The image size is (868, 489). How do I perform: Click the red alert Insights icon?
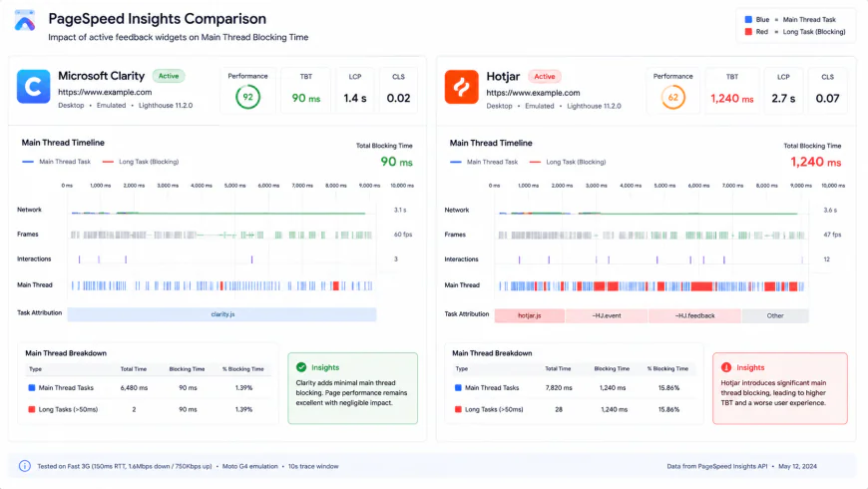point(726,367)
